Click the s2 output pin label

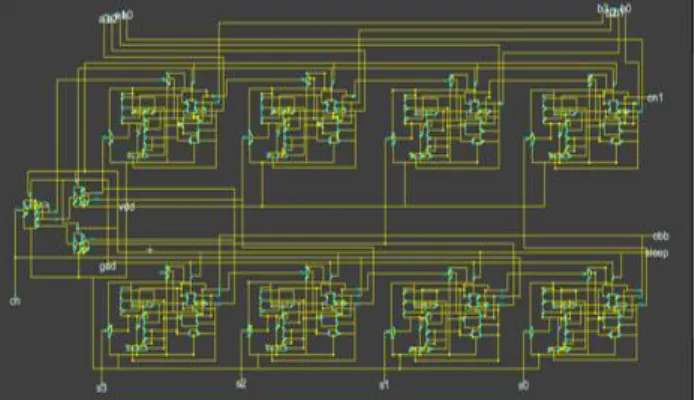(241, 384)
